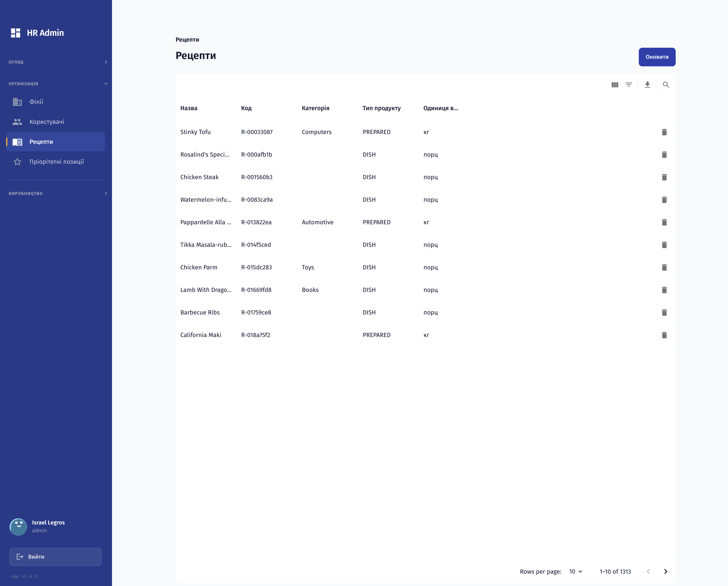
Task: Click the Оновити button
Action: tap(657, 57)
